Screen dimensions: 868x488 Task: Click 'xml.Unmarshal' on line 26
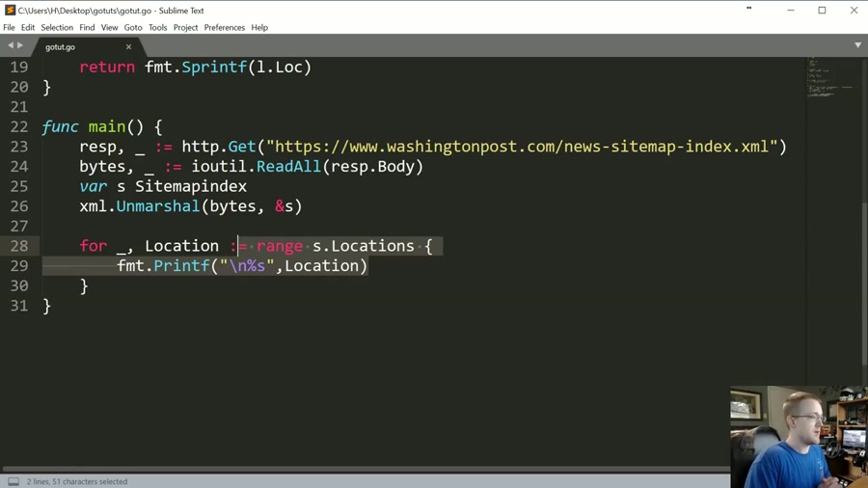140,206
